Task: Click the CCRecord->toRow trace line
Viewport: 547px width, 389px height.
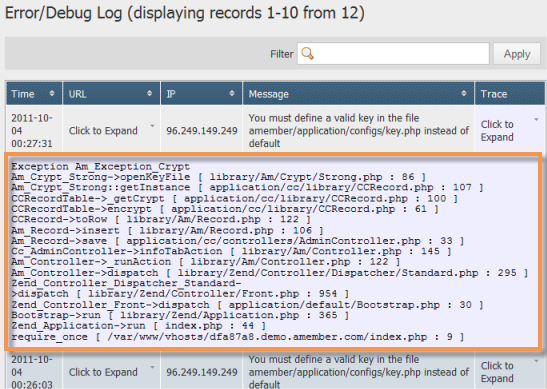Action: tap(161, 219)
